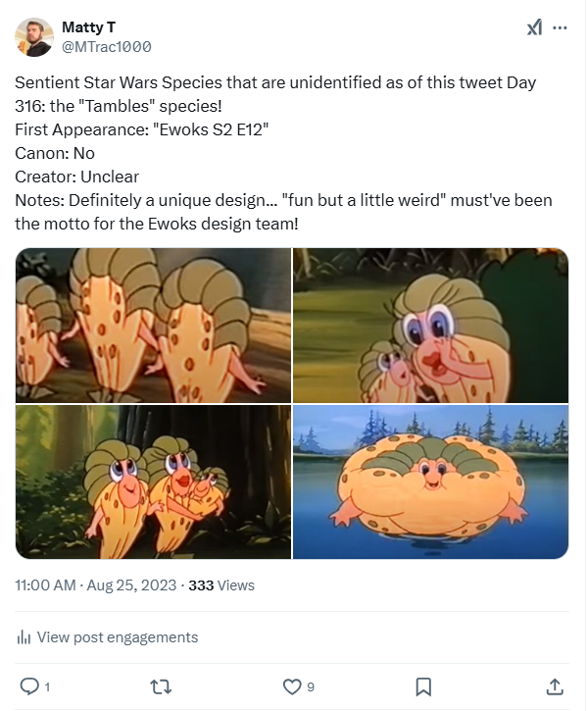Open the 11:00 AM · Aug 25, 2023 timestamp
Viewport: 588px width, 711px height.
(96, 585)
